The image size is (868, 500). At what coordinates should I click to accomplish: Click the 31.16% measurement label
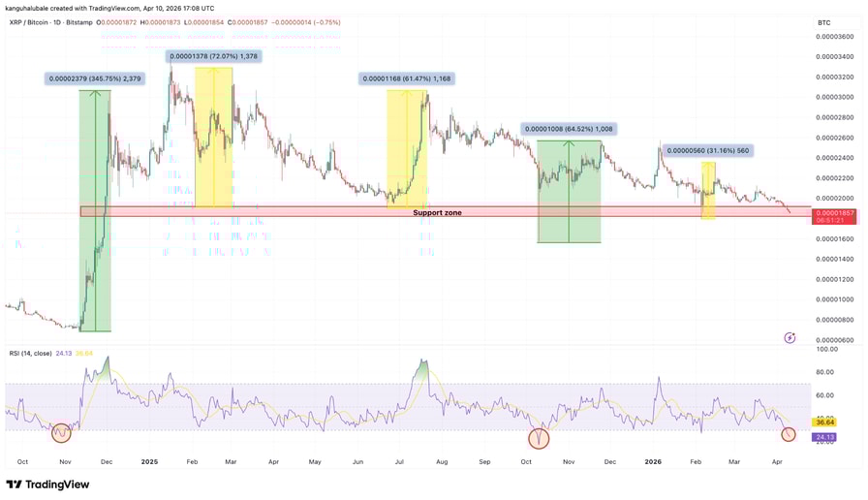pos(708,150)
